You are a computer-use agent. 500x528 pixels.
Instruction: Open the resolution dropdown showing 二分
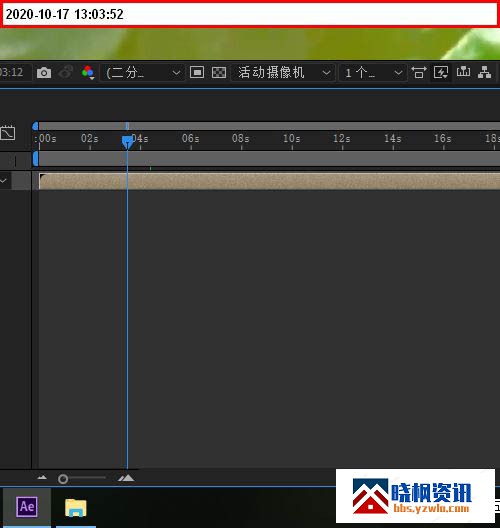pos(143,73)
